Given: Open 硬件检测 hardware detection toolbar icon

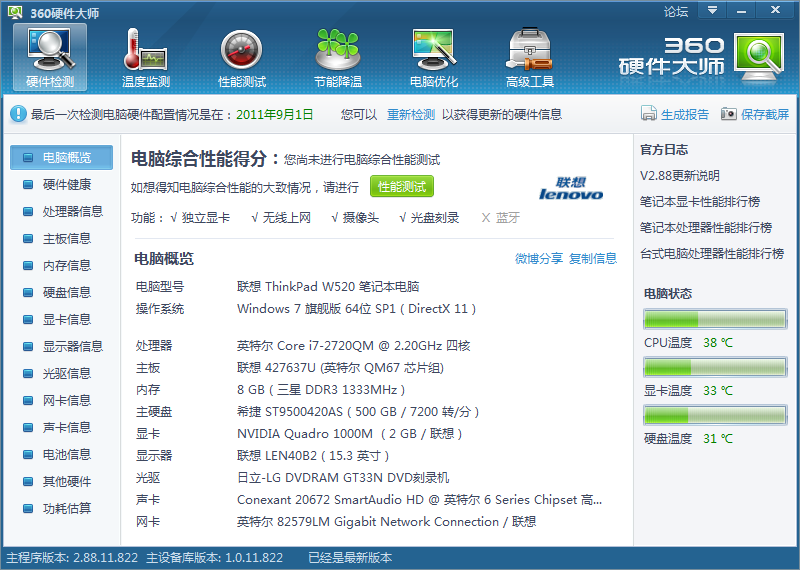Looking at the screenshot, I should click(x=50, y=57).
